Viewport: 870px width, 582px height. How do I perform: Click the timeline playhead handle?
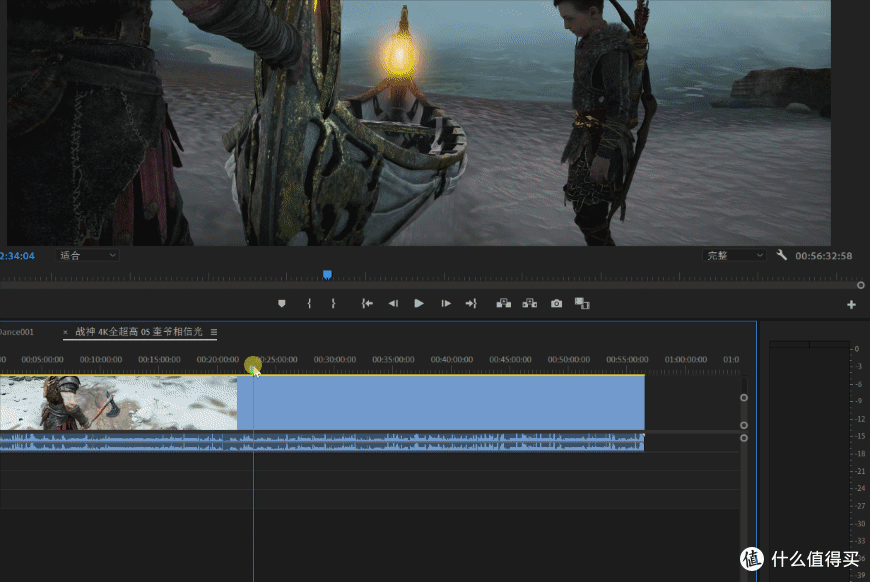(x=253, y=366)
